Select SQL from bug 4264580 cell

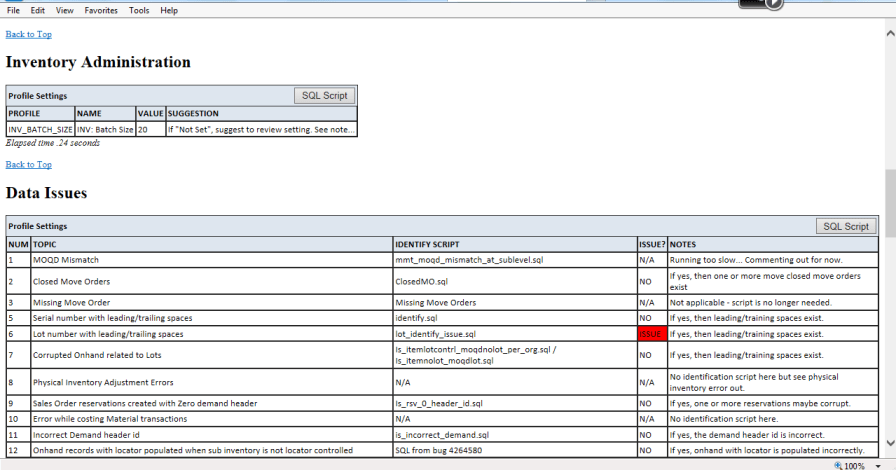click(515, 451)
